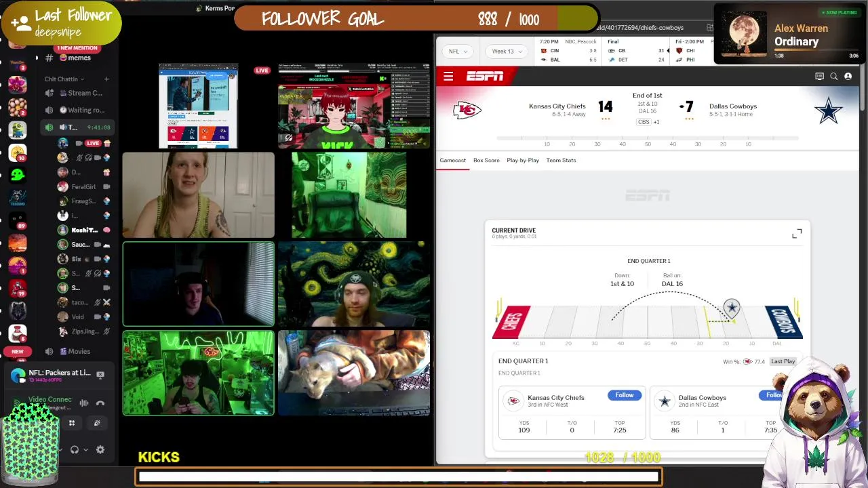This screenshot has height=488, width=868.
Task: Click the 1 NEW MENTION banner
Action: pos(77,48)
